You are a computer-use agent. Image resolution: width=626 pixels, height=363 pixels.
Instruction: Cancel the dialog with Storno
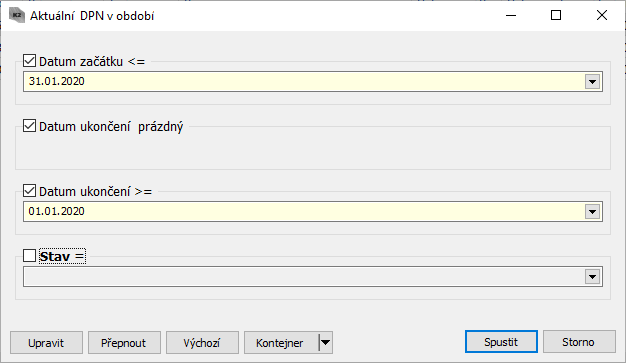tap(579, 342)
